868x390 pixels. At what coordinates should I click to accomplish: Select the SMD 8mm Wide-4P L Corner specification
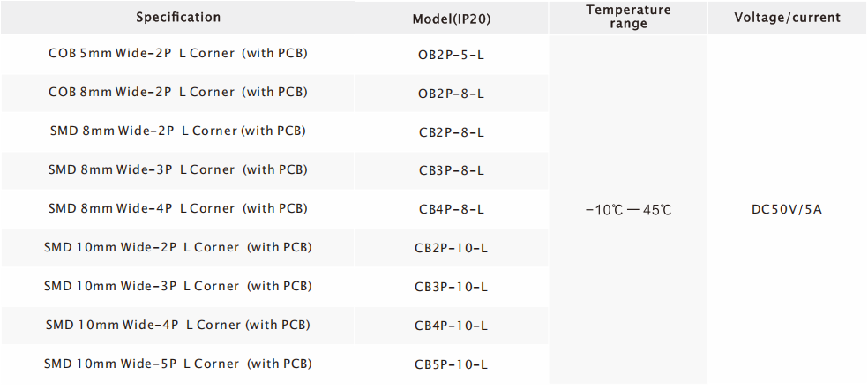click(x=178, y=209)
